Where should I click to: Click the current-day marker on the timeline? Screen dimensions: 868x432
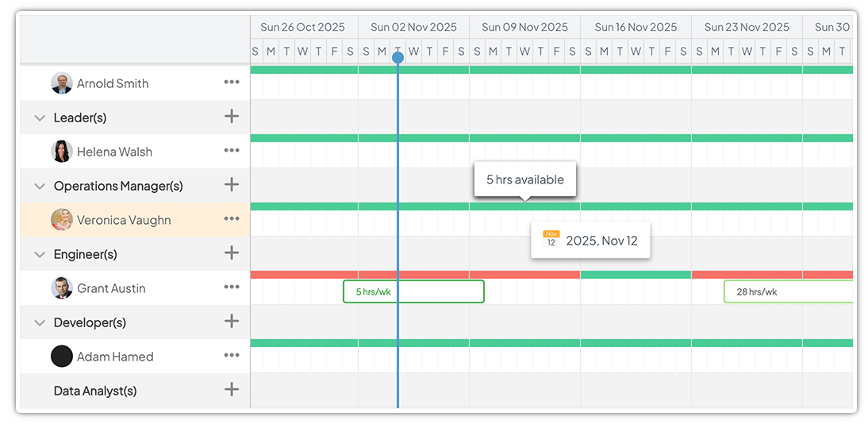click(x=398, y=57)
